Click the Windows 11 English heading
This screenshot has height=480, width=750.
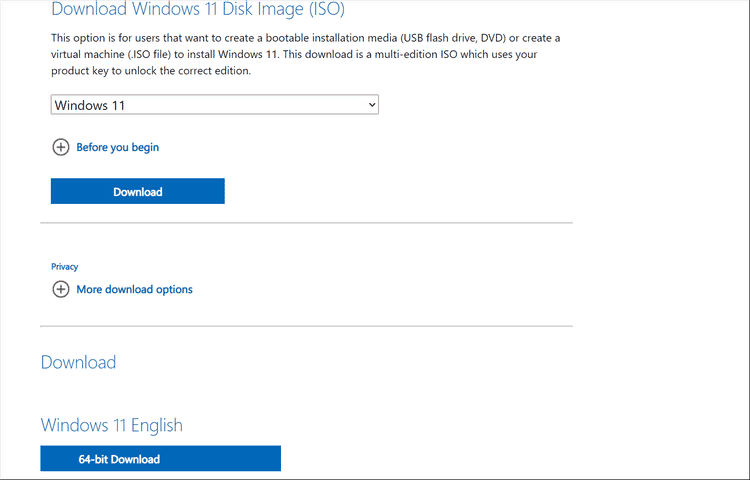click(111, 425)
